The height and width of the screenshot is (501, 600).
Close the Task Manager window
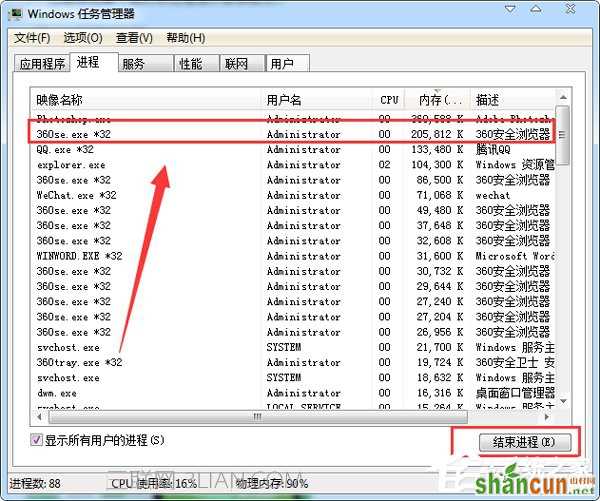click(570, 8)
